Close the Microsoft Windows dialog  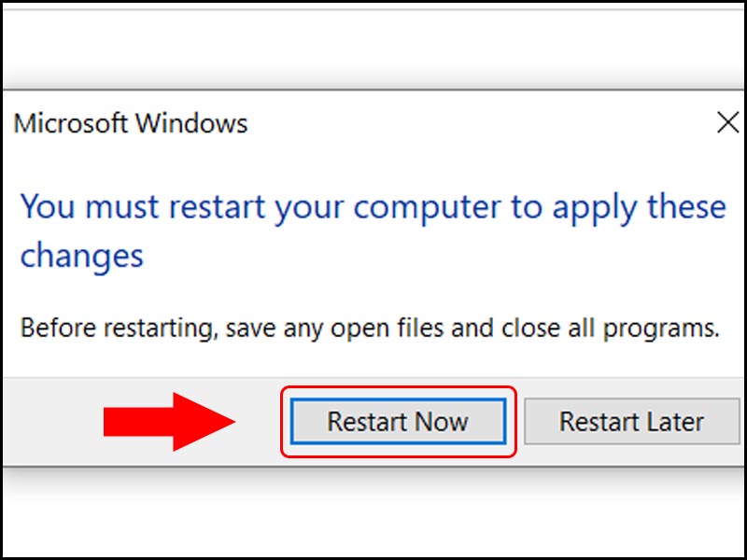coord(727,122)
